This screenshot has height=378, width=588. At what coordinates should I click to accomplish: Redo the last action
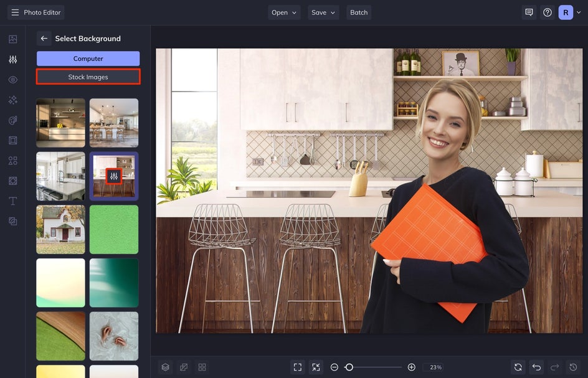click(x=555, y=367)
